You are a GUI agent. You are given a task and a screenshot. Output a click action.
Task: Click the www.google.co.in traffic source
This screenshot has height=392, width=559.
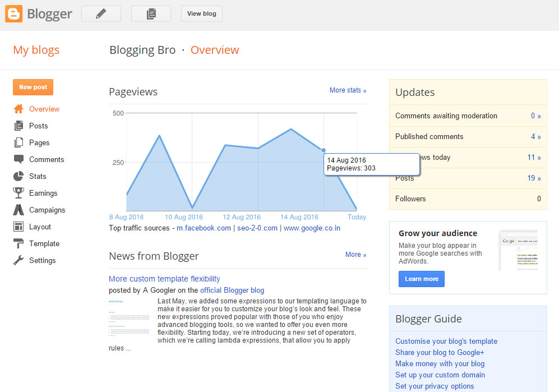point(312,228)
